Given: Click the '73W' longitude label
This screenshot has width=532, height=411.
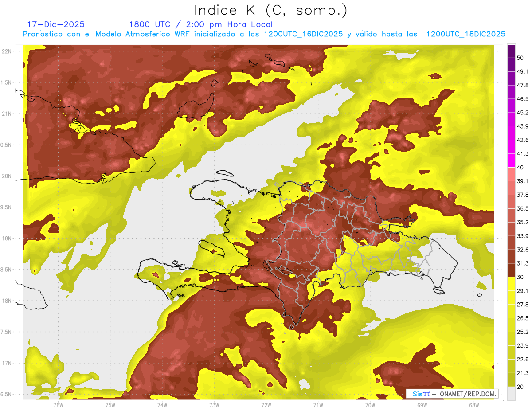Looking at the screenshot, I should [214, 405].
